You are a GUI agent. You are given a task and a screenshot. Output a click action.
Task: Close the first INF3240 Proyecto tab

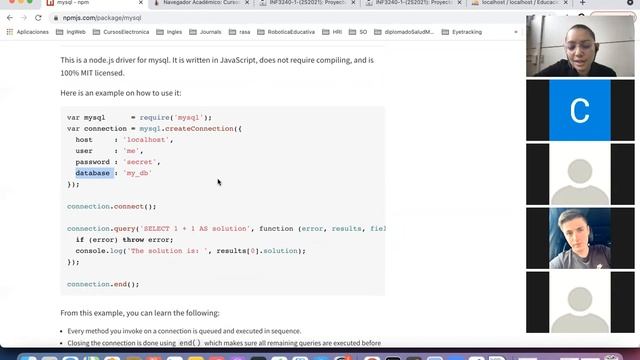(353, 3)
